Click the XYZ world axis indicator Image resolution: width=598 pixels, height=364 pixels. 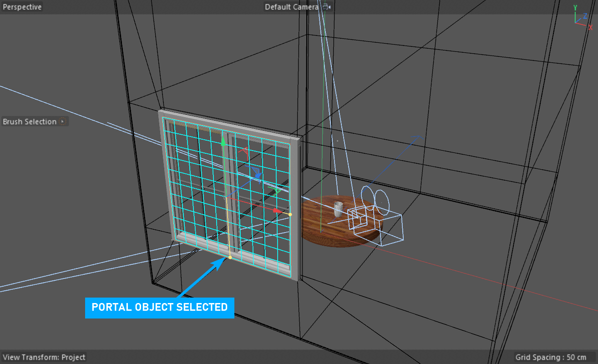pos(581,17)
